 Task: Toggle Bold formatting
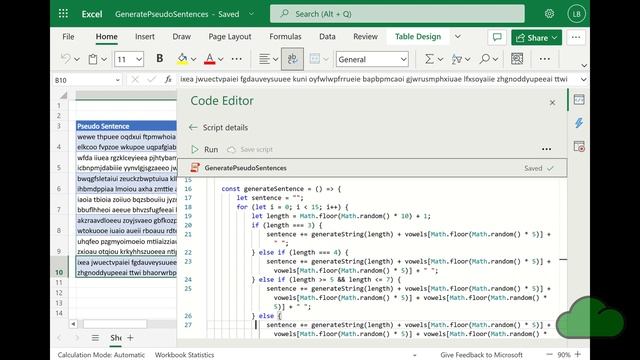tap(160, 59)
